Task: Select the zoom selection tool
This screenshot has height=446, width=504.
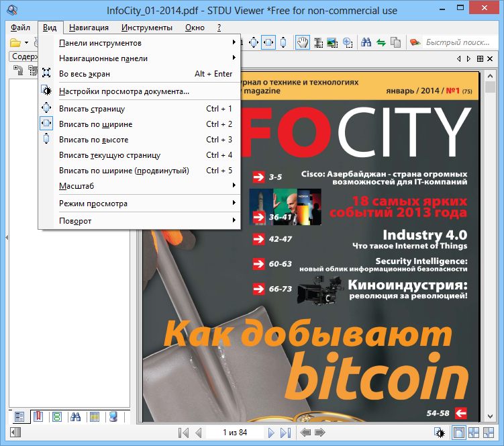Action: click(x=348, y=42)
